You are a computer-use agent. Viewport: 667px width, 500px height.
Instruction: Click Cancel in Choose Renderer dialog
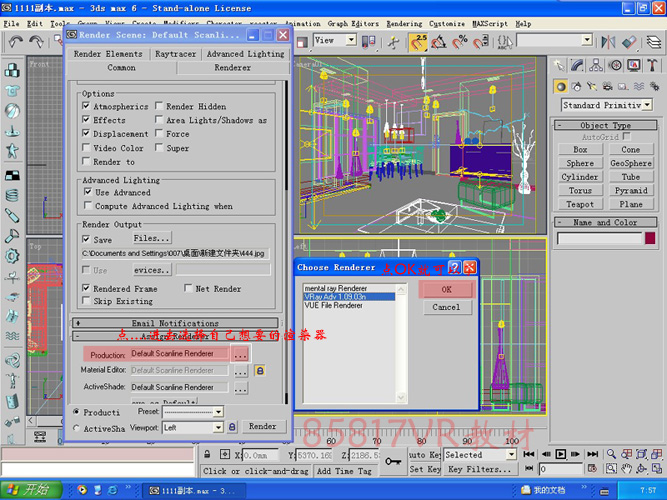pos(446,307)
